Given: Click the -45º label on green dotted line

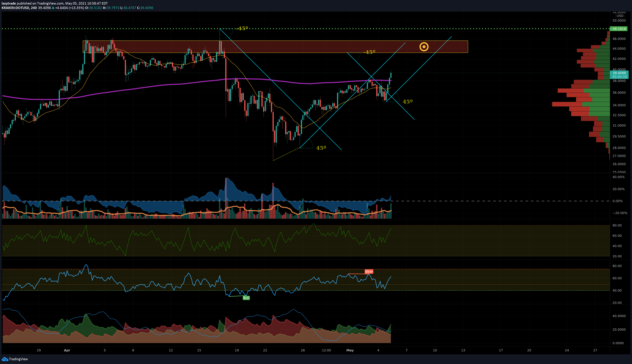Looking at the screenshot, I should pyautogui.click(x=242, y=28).
